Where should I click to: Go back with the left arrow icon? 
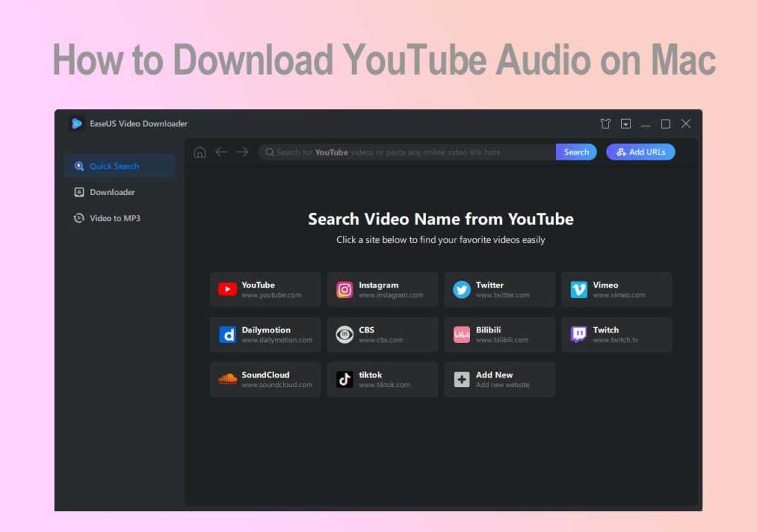coord(221,152)
